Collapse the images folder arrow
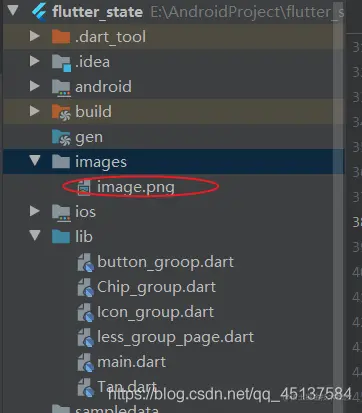The height and width of the screenshot is (413, 362). point(35,161)
